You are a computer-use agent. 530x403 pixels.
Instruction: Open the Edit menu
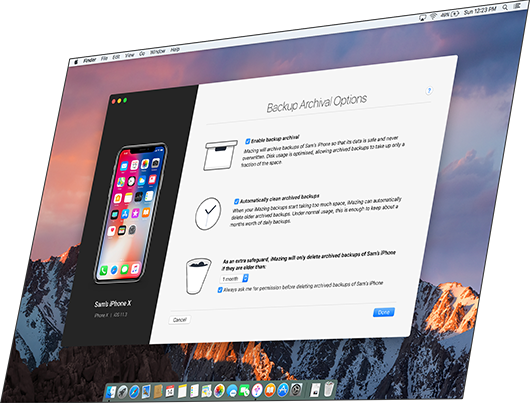pyautogui.click(x=116, y=57)
